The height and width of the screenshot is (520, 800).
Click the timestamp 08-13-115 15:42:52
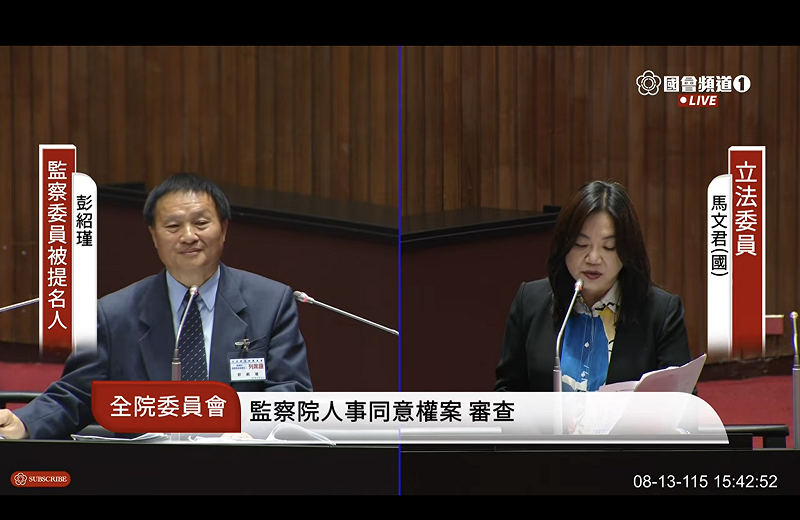(x=705, y=482)
